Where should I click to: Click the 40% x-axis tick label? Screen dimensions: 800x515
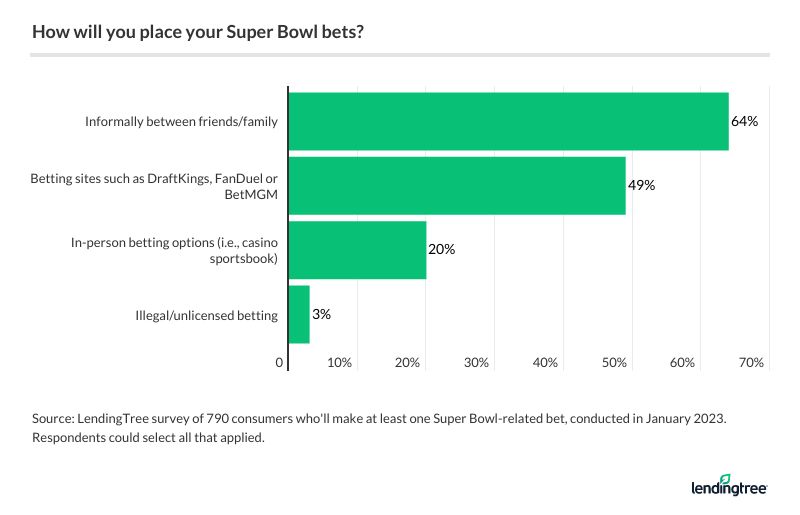(545, 362)
